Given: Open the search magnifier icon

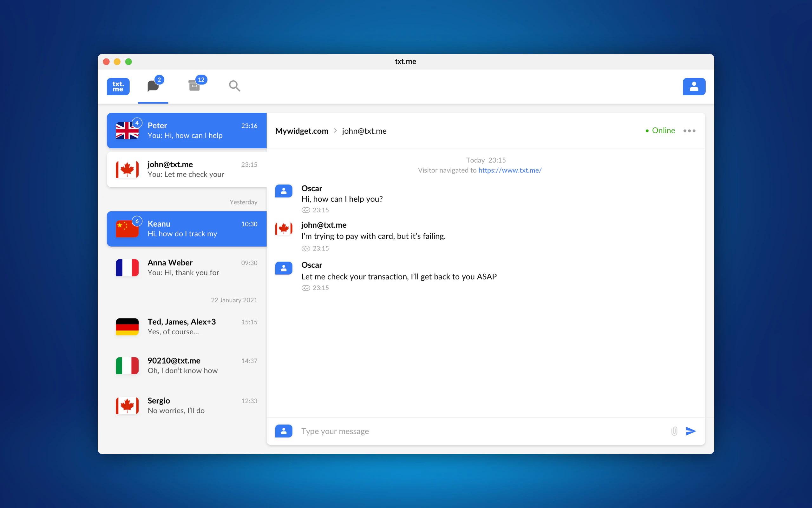Looking at the screenshot, I should tap(234, 86).
